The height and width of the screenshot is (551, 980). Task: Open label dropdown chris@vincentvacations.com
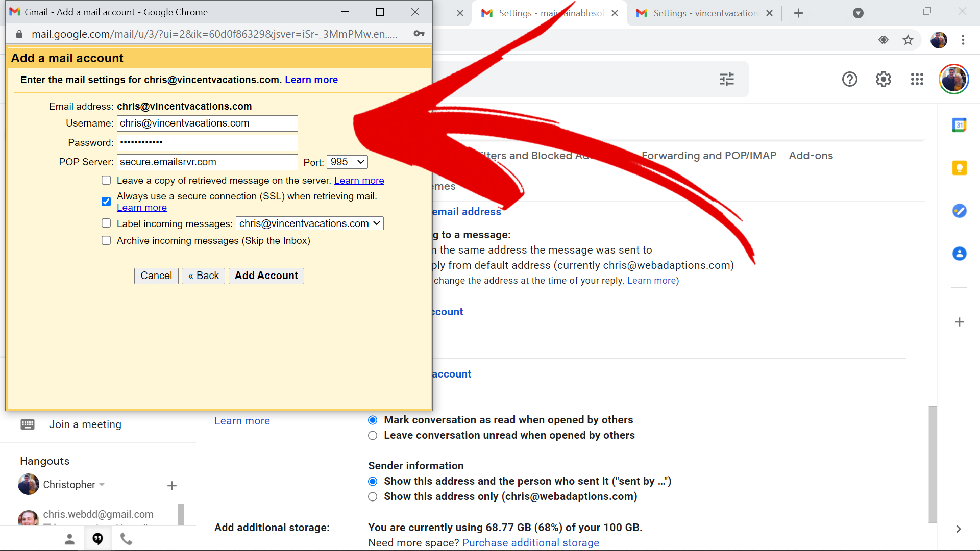click(x=310, y=223)
